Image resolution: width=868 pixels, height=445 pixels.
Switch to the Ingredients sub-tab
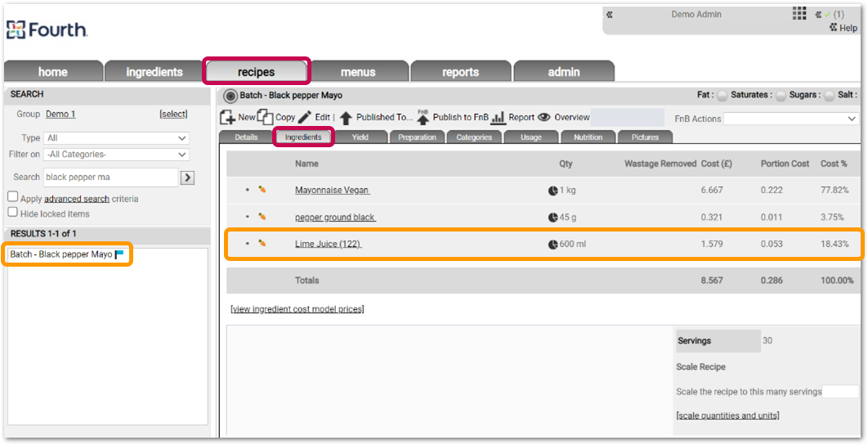(x=303, y=137)
